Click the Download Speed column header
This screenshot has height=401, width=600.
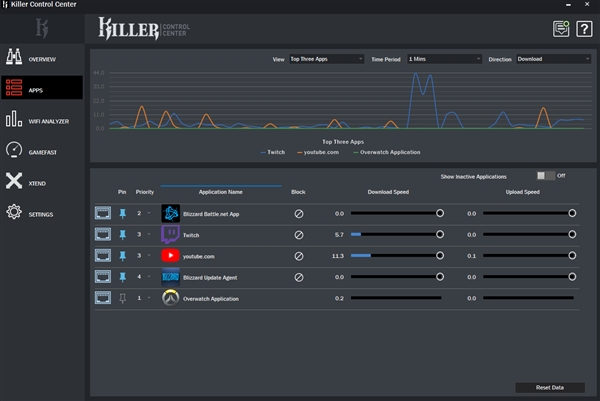(x=390, y=191)
